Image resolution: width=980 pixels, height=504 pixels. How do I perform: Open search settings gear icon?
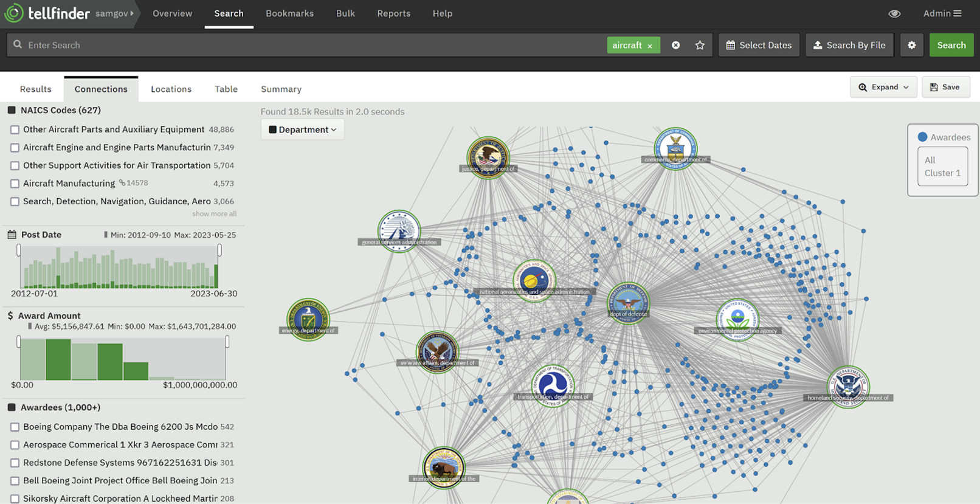tap(911, 45)
